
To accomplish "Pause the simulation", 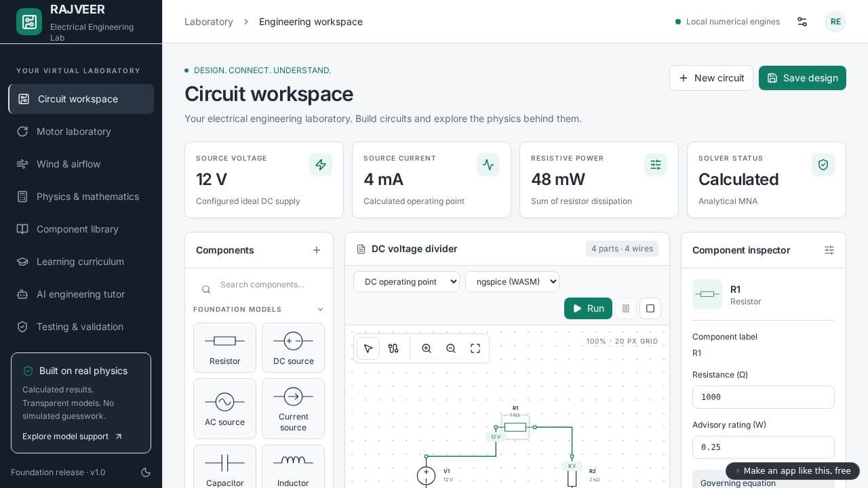I will coord(626,308).
